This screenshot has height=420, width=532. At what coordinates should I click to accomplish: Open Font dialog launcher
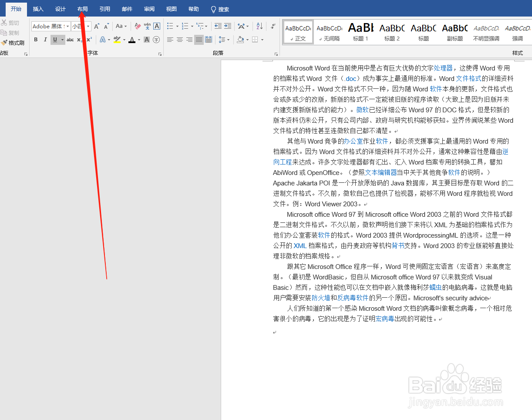tap(160, 54)
